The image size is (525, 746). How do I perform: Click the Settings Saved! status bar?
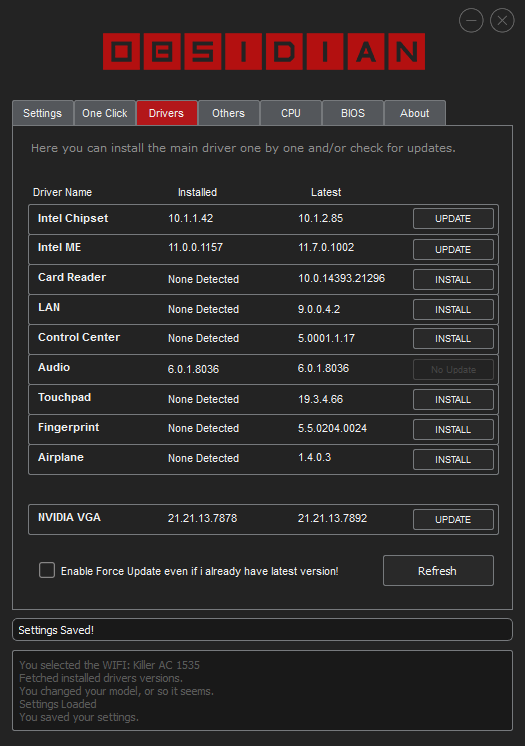pyautogui.click(x=262, y=629)
